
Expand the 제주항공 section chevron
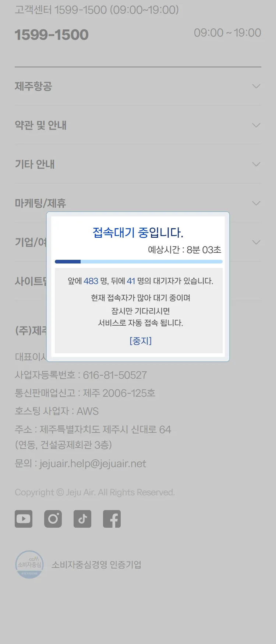coord(256,86)
